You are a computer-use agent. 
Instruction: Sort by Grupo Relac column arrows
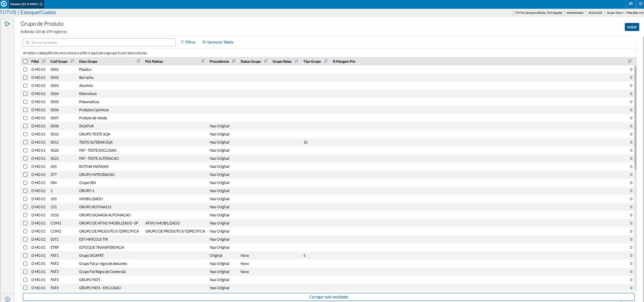click(x=297, y=61)
